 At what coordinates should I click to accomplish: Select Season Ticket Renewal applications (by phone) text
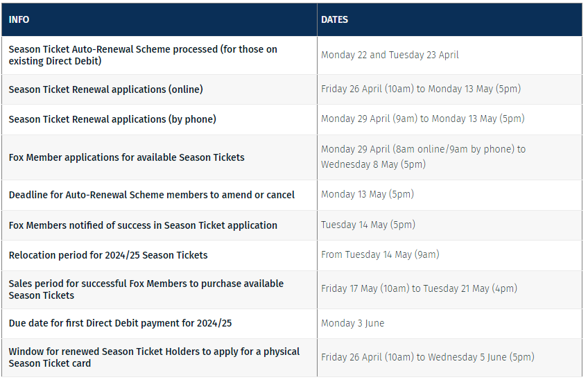(x=112, y=119)
